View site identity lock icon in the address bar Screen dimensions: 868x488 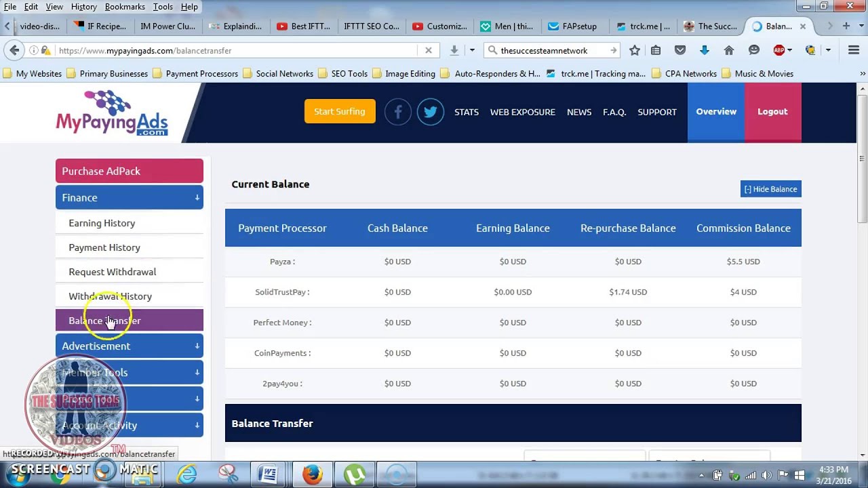(x=45, y=50)
